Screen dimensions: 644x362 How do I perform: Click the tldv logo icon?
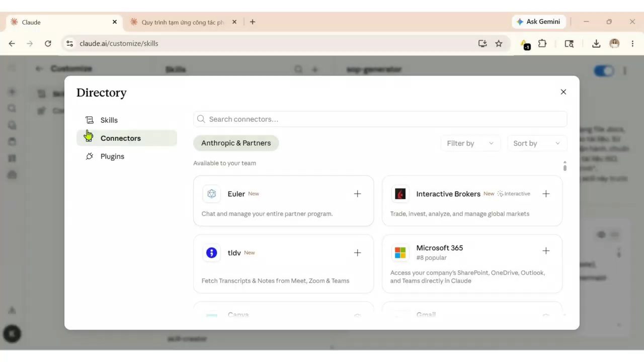tap(211, 252)
